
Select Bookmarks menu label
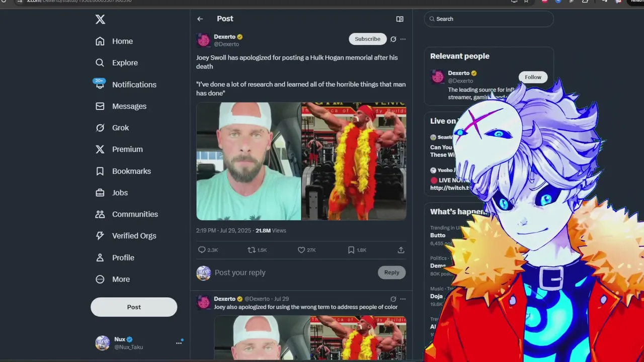click(131, 171)
